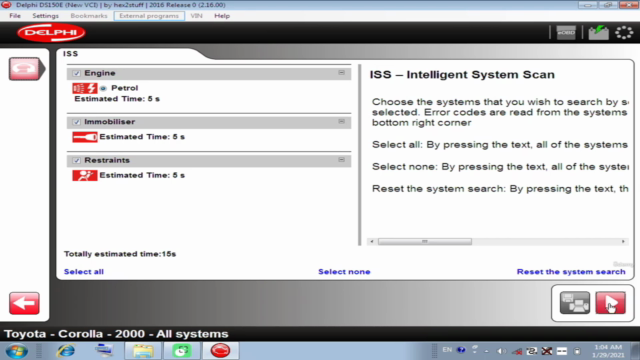Uncheck the Engine checkbox
Viewport: 640px width, 360px height.
coord(76,73)
